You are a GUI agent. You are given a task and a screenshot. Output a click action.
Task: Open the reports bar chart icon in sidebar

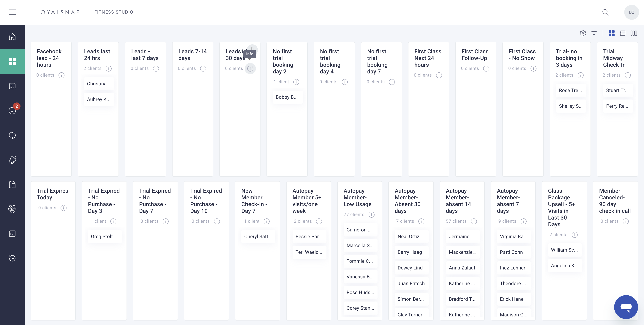coord(12,234)
